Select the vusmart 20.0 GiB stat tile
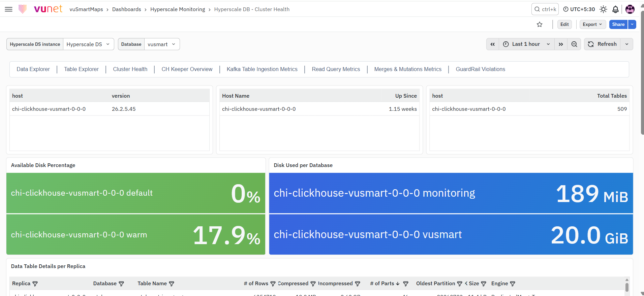Screen dimensions: 644x296 tap(451, 234)
